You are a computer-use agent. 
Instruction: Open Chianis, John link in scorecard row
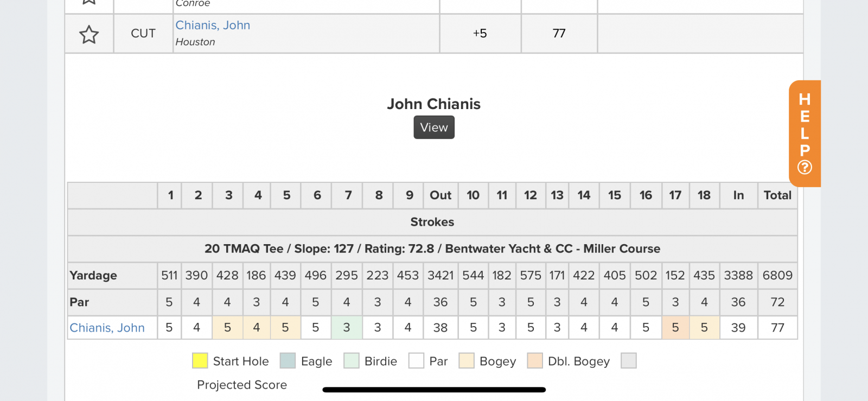pos(107,328)
